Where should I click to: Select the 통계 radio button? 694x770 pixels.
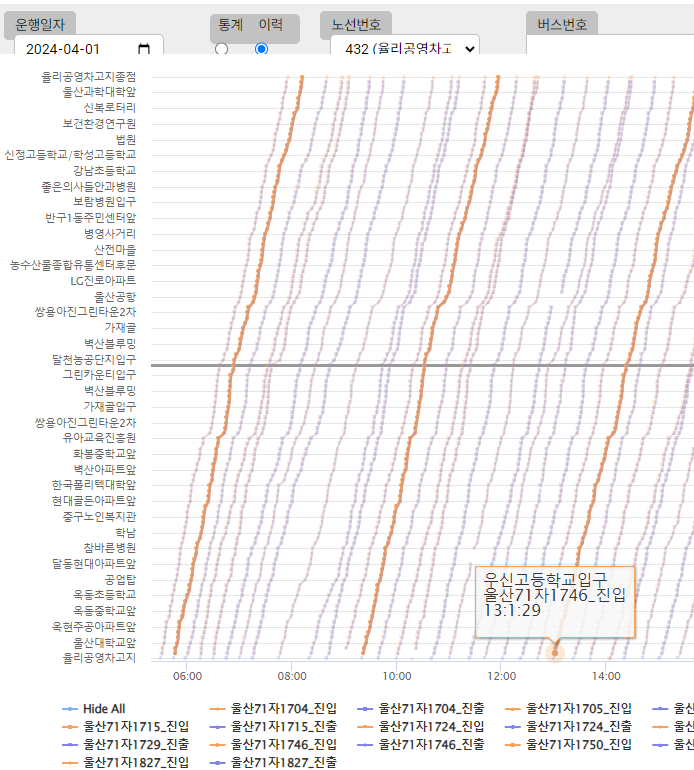coord(221,49)
